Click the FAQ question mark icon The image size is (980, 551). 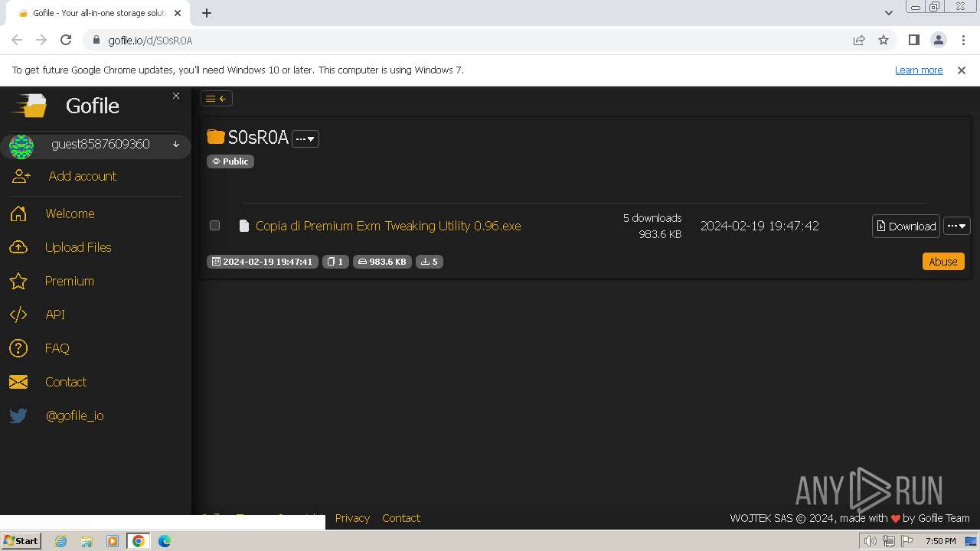[18, 348]
